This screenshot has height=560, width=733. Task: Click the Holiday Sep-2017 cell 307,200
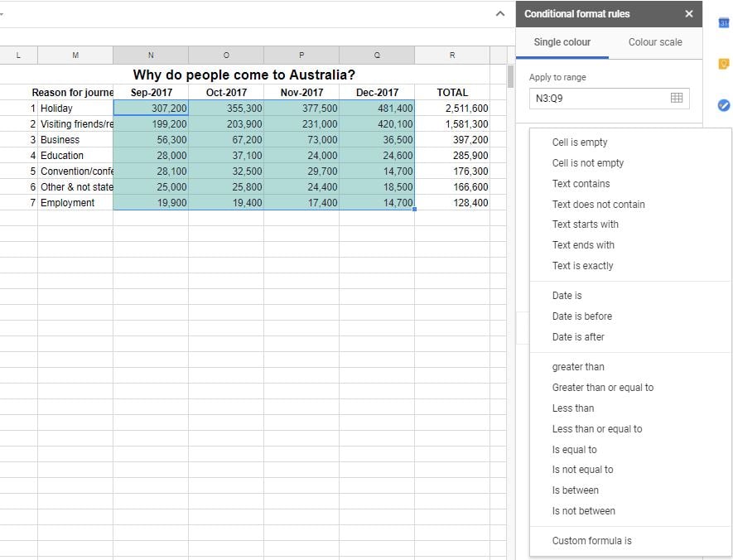tap(151, 109)
